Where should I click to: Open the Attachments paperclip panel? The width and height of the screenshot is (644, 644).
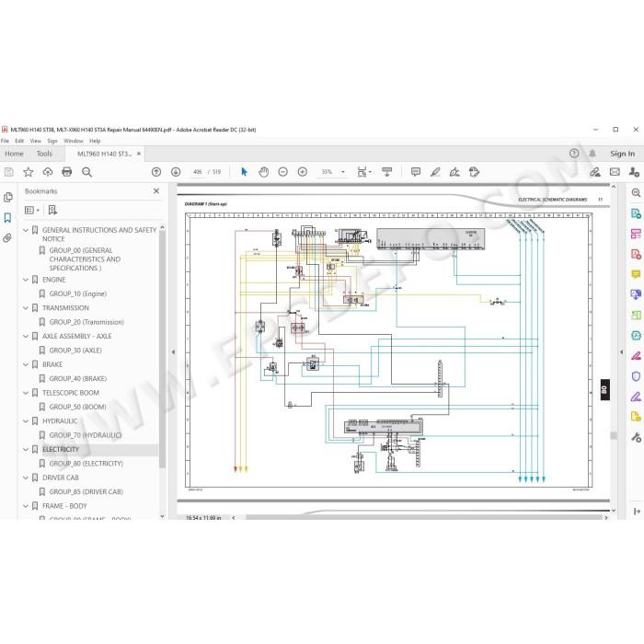pos(7,238)
